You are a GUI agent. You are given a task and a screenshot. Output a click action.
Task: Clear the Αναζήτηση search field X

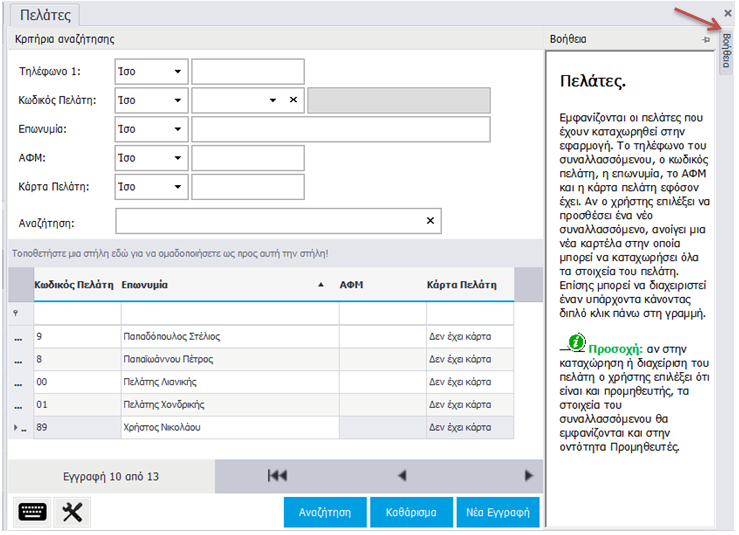(430, 221)
